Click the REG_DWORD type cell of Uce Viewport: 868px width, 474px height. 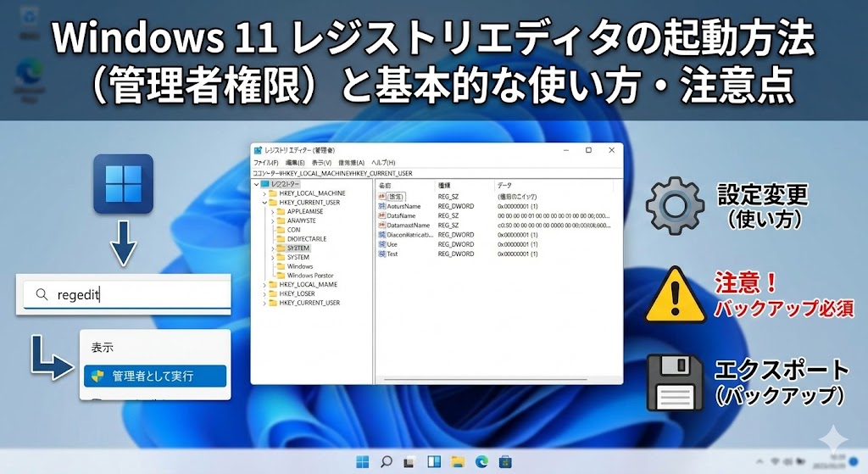tap(455, 244)
